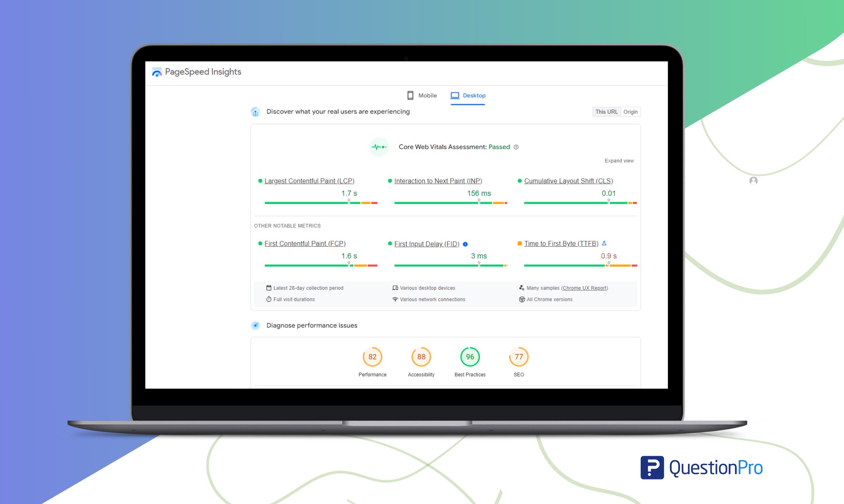Click the CLS value 0.01

[608, 193]
